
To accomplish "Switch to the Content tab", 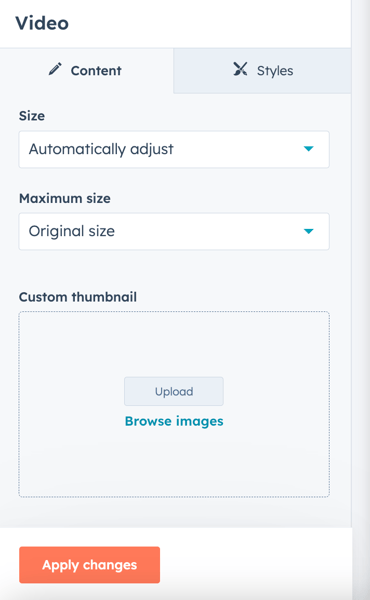I will click(x=86, y=71).
